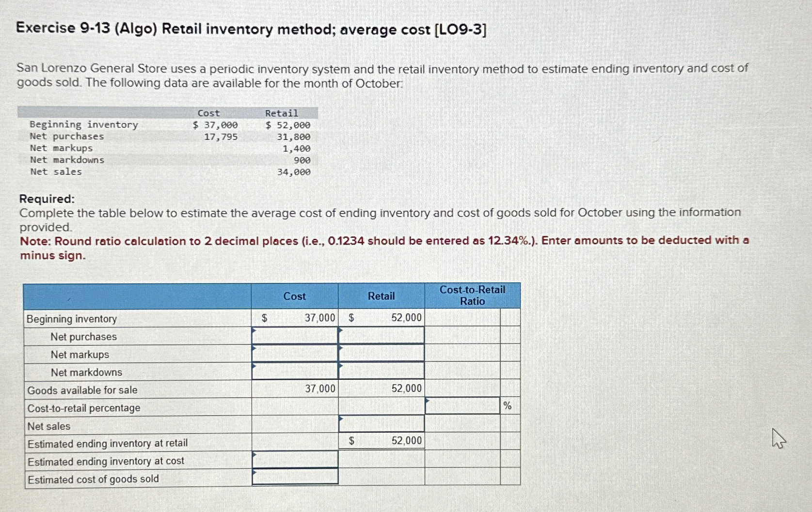
Task: Click the 900 net markdowns value
Action: coord(302,160)
